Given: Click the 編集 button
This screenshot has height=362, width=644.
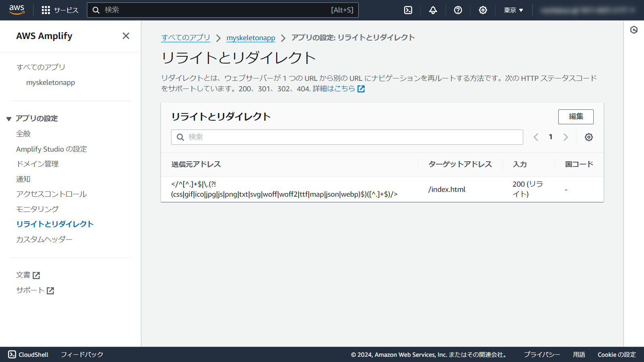Looking at the screenshot, I should coord(576,117).
